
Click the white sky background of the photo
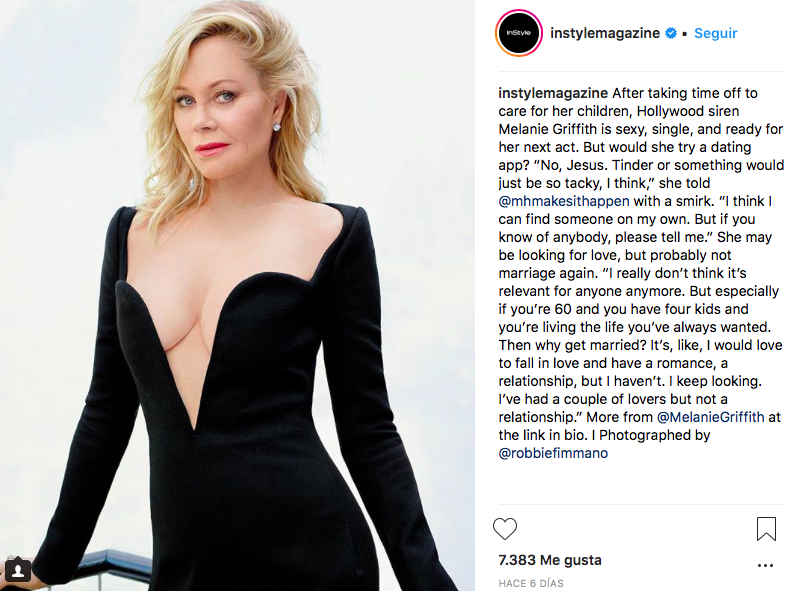pyautogui.click(x=412, y=103)
